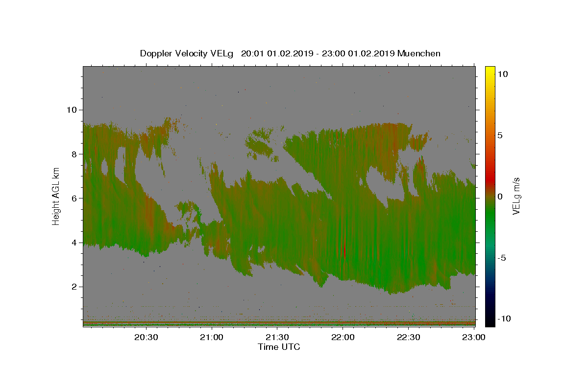Viewport: 588px width, 392px height.
Task: Click the height axis value 2
Action: 73,287
